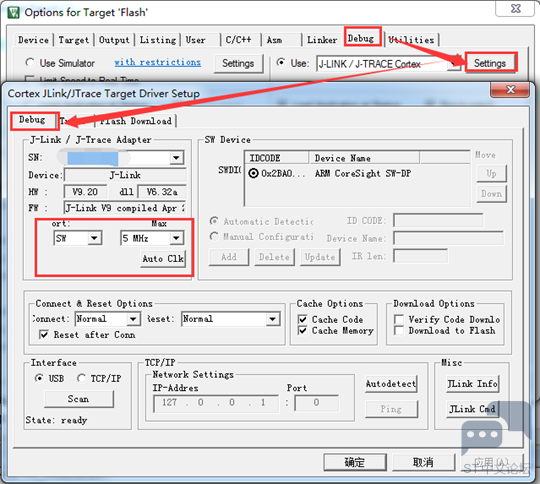
Task: Close the Cortex JLink/JTrace Driver Setup dialog
Action: pyautogui.click(x=510, y=90)
